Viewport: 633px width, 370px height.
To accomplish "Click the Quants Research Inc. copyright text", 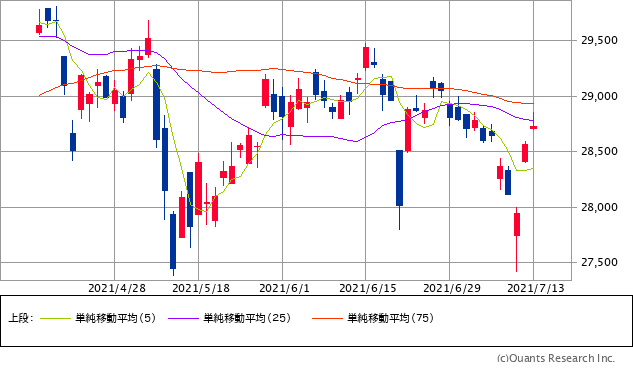I will coord(556,358).
